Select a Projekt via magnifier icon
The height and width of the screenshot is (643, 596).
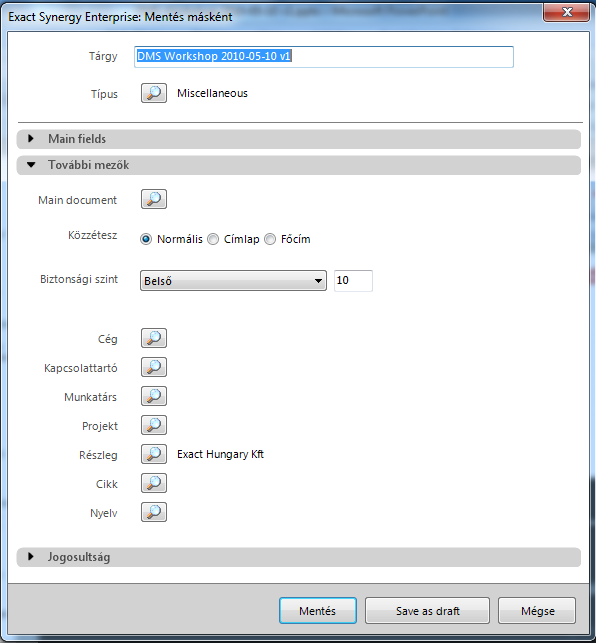click(x=154, y=425)
